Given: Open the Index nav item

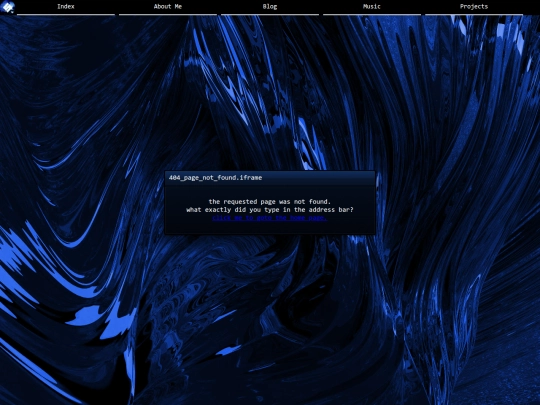Looking at the screenshot, I should pyautogui.click(x=66, y=7).
